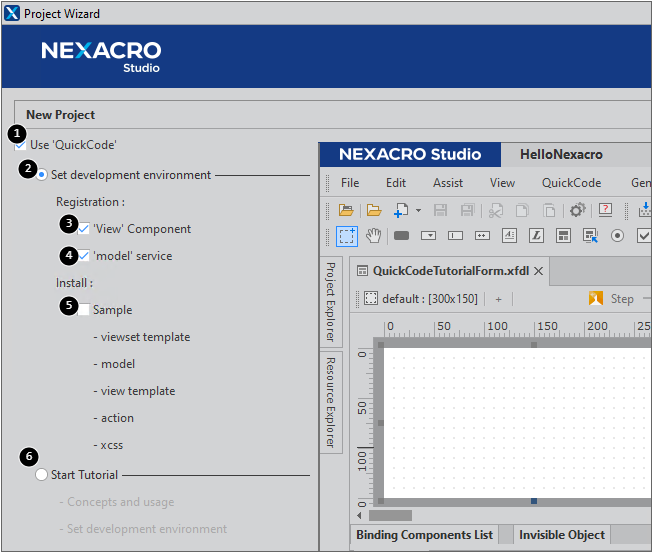The width and height of the screenshot is (652, 552).
Task: Click the Open Project folder icon
Action: tap(346, 210)
